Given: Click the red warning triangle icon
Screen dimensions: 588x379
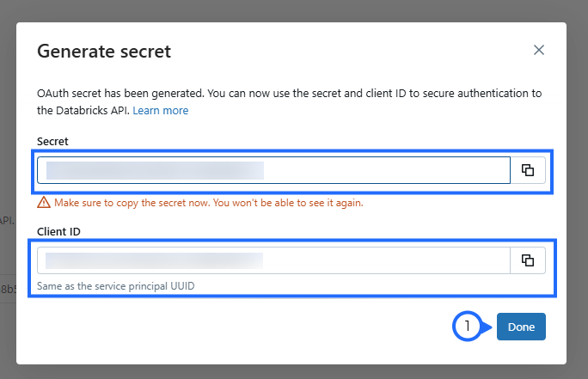Looking at the screenshot, I should (43, 204).
